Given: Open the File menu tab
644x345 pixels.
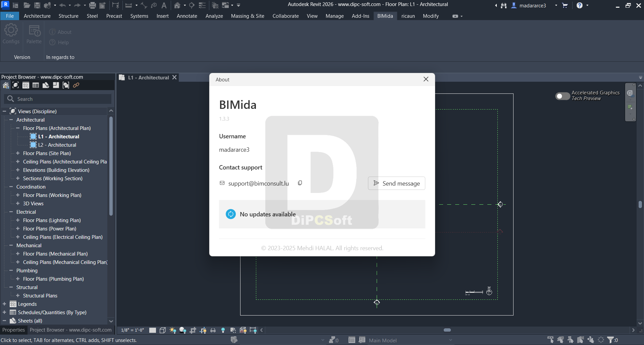Looking at the screenshot, I should point(10,16).
